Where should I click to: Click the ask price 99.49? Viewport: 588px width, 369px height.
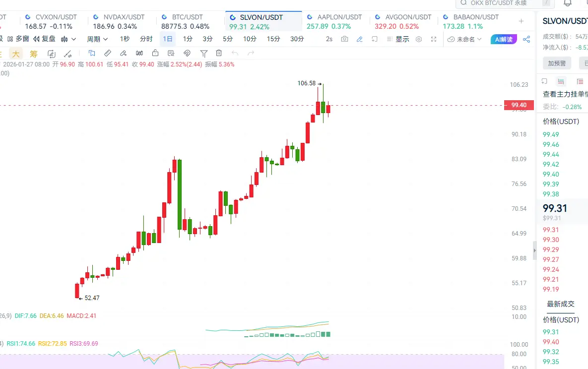[551, 134]
